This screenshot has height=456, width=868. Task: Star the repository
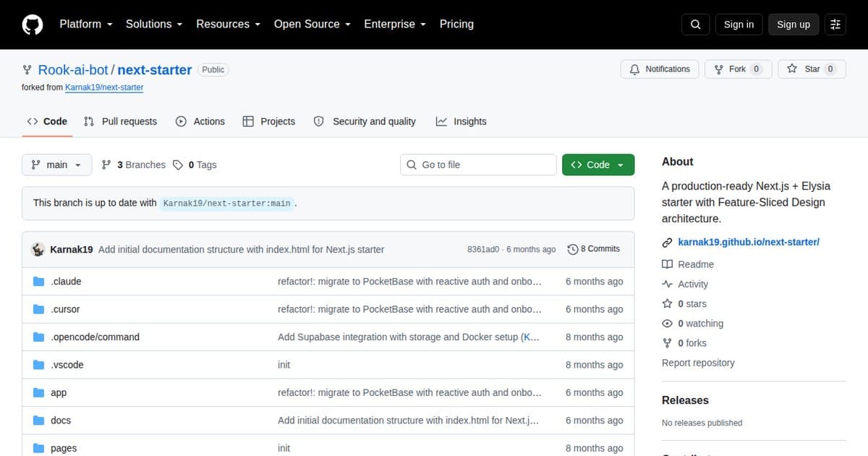812,69
